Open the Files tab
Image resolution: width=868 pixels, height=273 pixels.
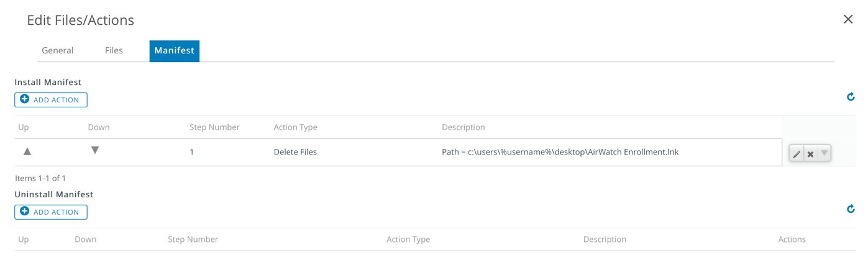pyautogui.click(x=114, y=51)
